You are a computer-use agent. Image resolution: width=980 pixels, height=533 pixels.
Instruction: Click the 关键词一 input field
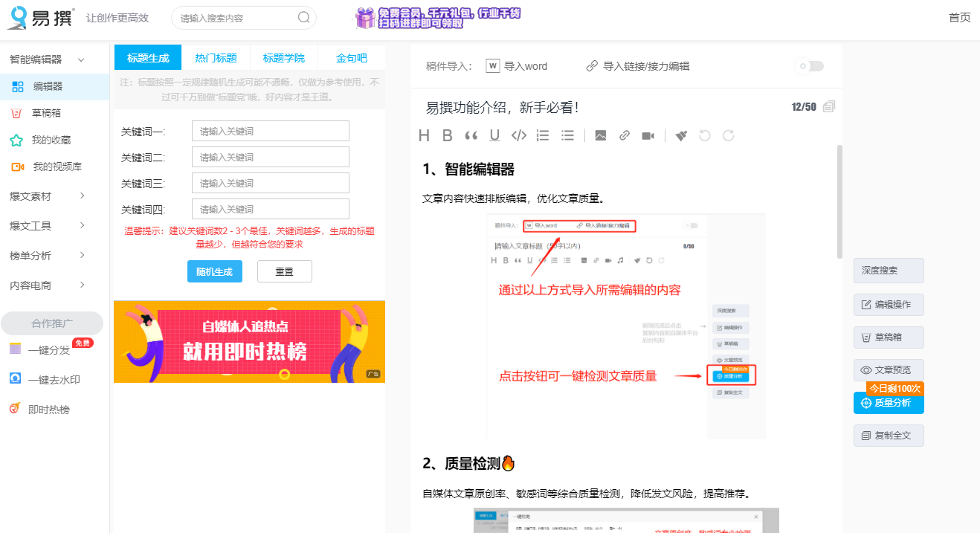pos(271,131)
